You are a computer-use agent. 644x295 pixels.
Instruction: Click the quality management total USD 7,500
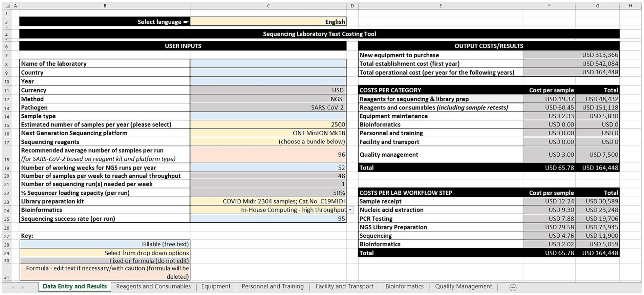point(597,155)
